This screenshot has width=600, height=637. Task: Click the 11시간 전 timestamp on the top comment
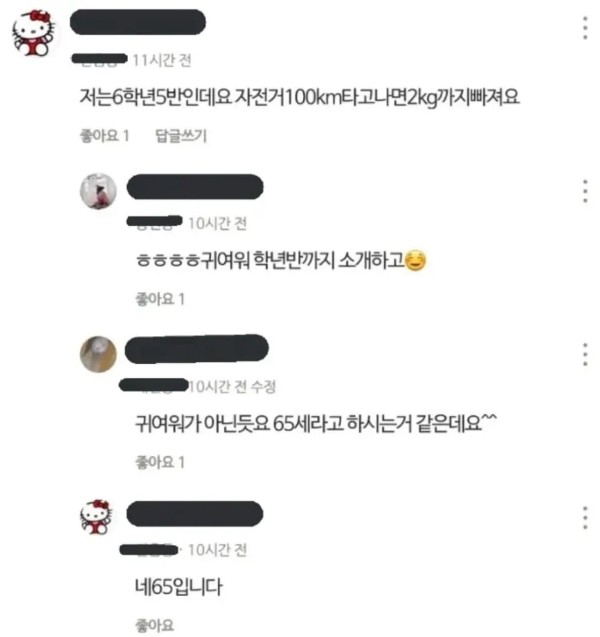(x=162, y=60)
